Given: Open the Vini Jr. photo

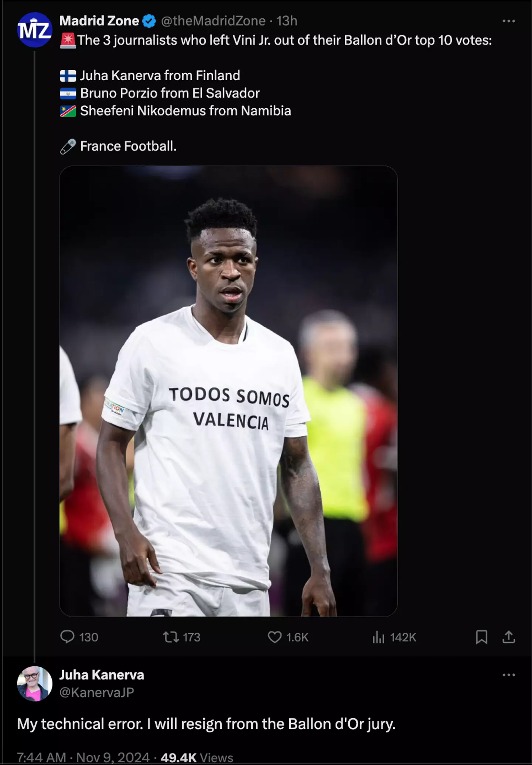Looking at the screenshot, I should click(228, 391).
